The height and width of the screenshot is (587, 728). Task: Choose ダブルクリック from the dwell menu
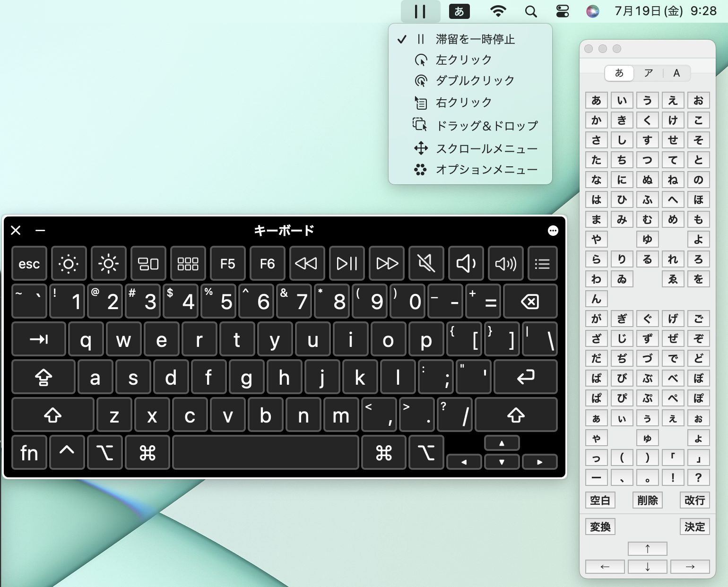point(470,81)
